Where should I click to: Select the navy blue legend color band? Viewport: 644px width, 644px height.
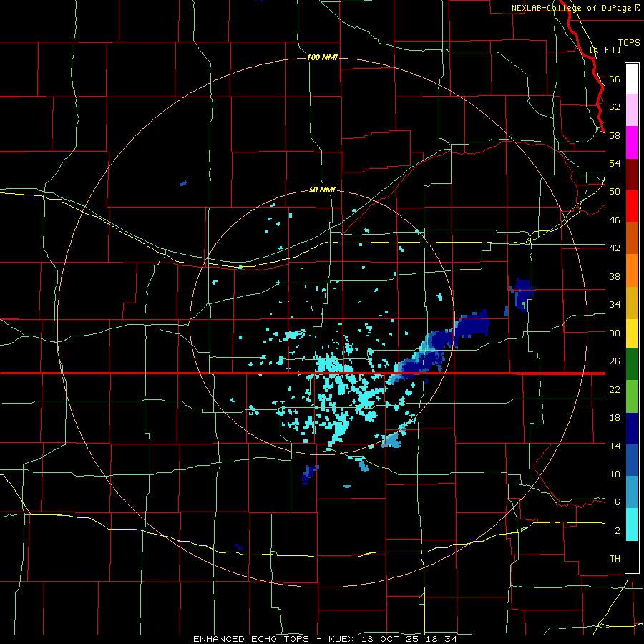632,429
